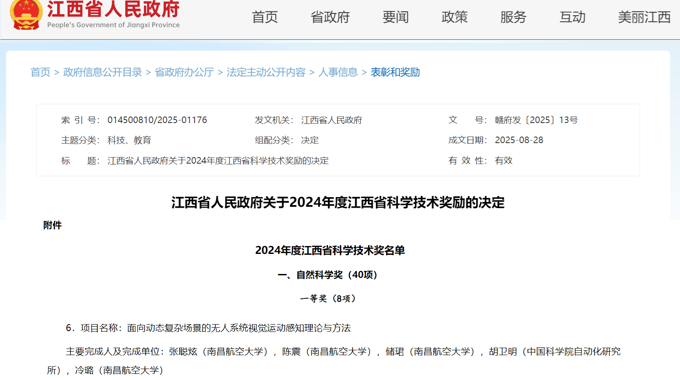This screenshot has width=680, height=380.
Task: Select document number 赣府发〔2025〕13号
Action: [536, 120]
